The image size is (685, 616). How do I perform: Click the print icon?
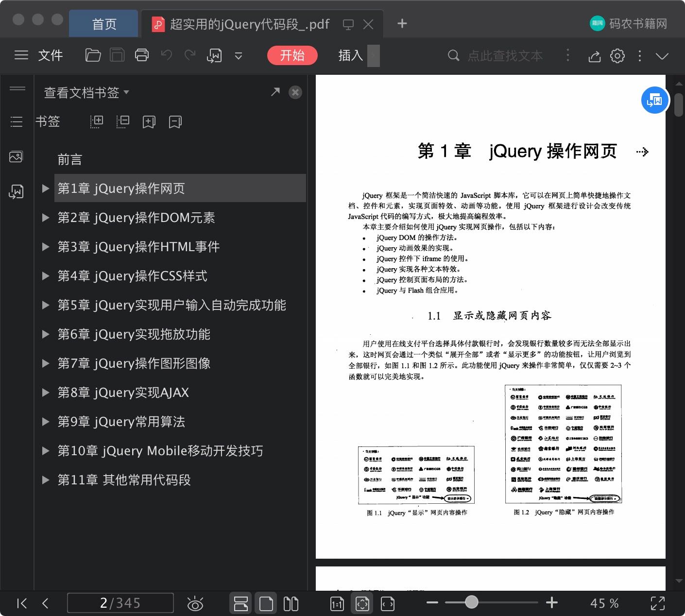click(x=142, y=55)
